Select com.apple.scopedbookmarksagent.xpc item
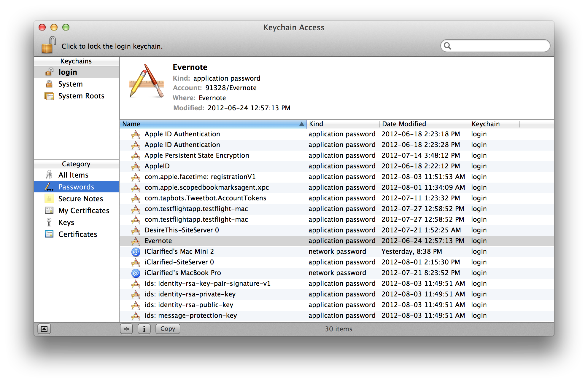Viewport: 588px width, 383px height. [337, 187]
